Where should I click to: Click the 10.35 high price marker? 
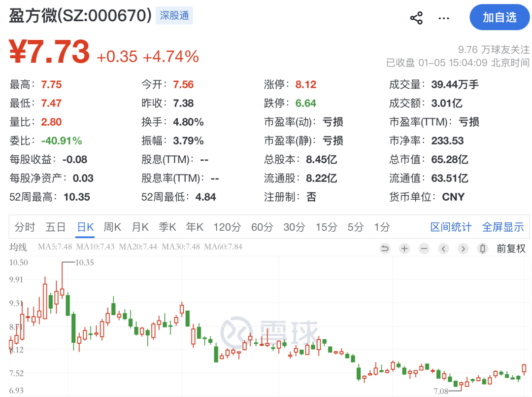point(84,262)
